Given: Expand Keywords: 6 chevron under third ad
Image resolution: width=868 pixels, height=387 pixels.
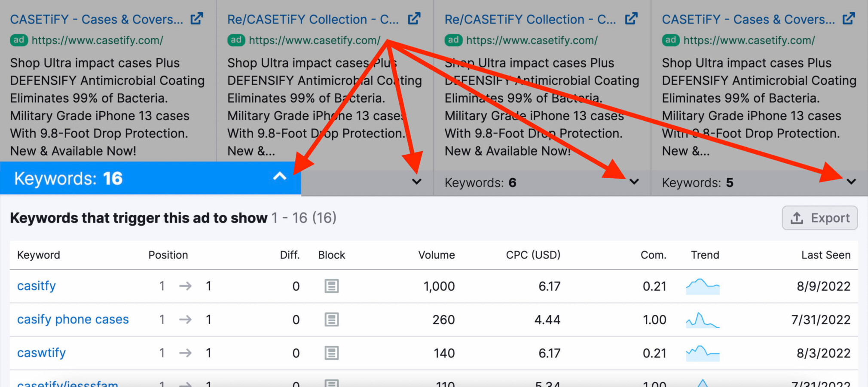Looking at the screenshot, I should 634,182.
